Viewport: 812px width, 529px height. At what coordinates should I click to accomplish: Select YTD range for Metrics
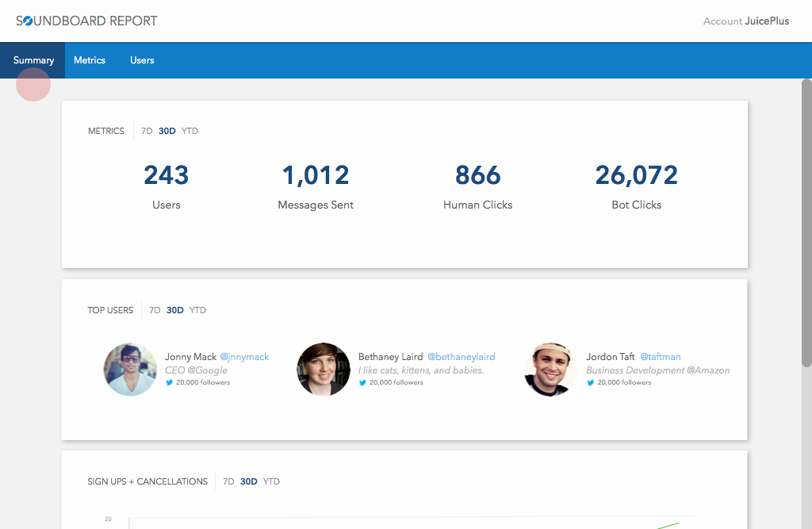pos(190,131)
